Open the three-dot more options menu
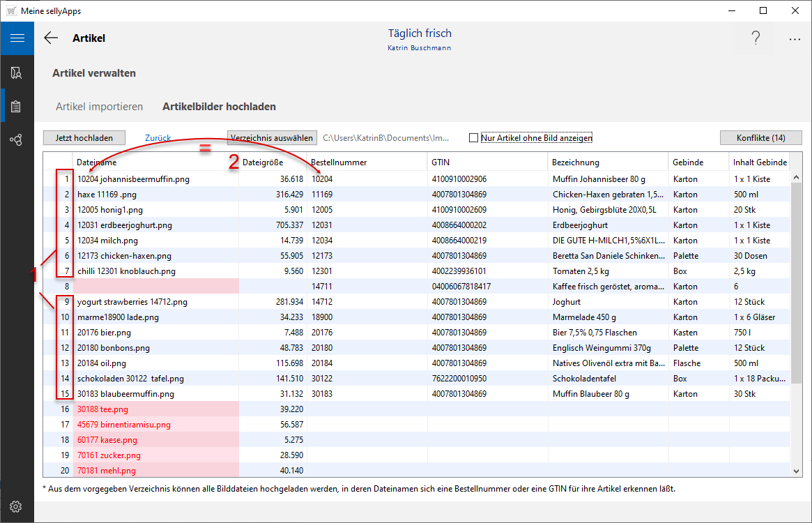This screenshot has height=523, width=812. tap(795, 39)
